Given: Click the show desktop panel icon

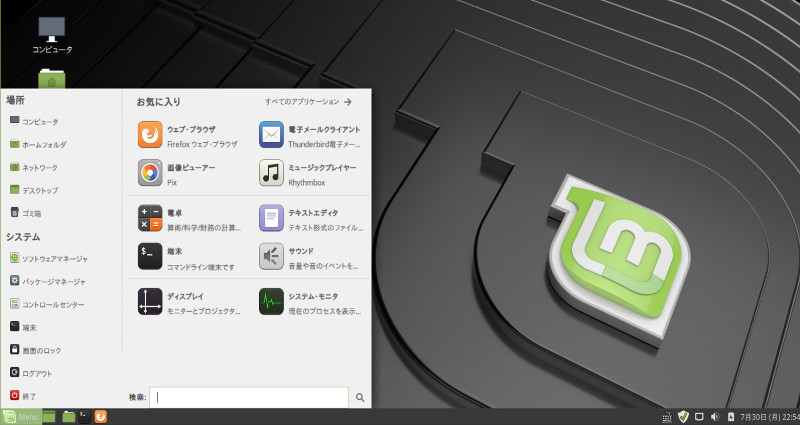Looking at the screenshot, I should 49,417.
